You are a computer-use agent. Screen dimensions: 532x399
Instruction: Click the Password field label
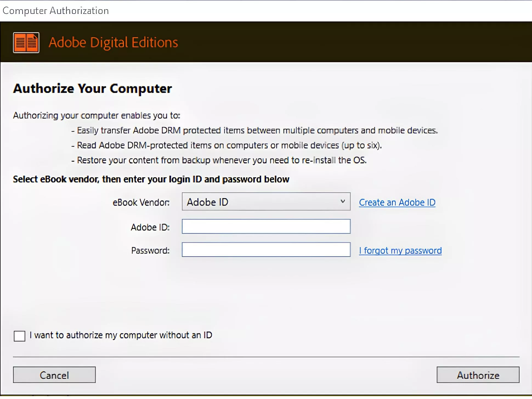(150, 250)
